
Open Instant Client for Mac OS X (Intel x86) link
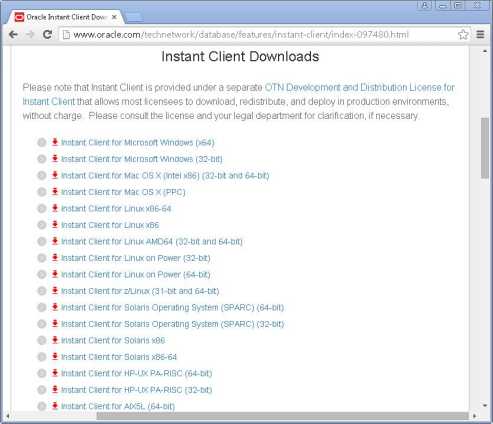click(x=165, y=176)
